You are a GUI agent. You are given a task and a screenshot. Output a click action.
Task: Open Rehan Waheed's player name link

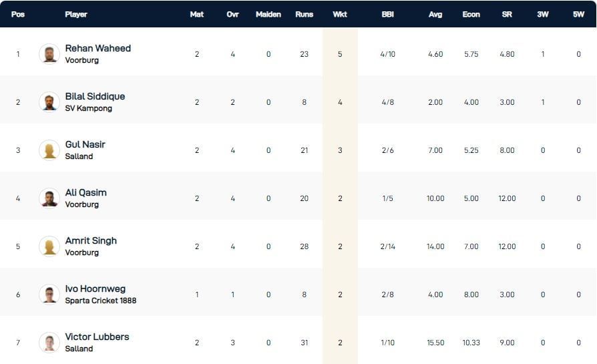click(98, 48)
